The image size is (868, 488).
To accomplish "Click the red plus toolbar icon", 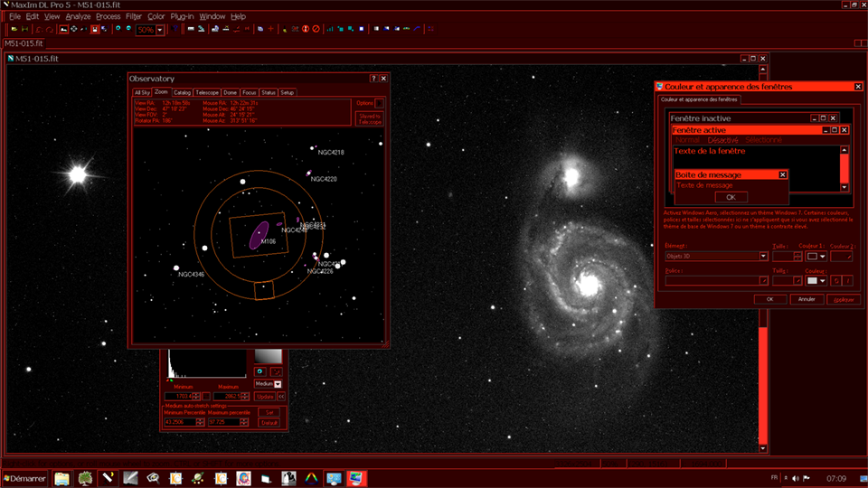I will point(270,29).
